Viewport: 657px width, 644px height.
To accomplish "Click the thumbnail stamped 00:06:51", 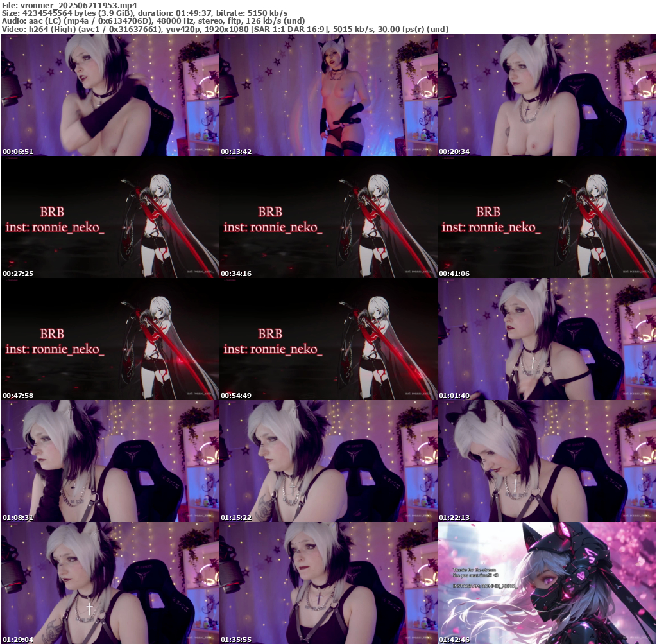I will point(110,95).
